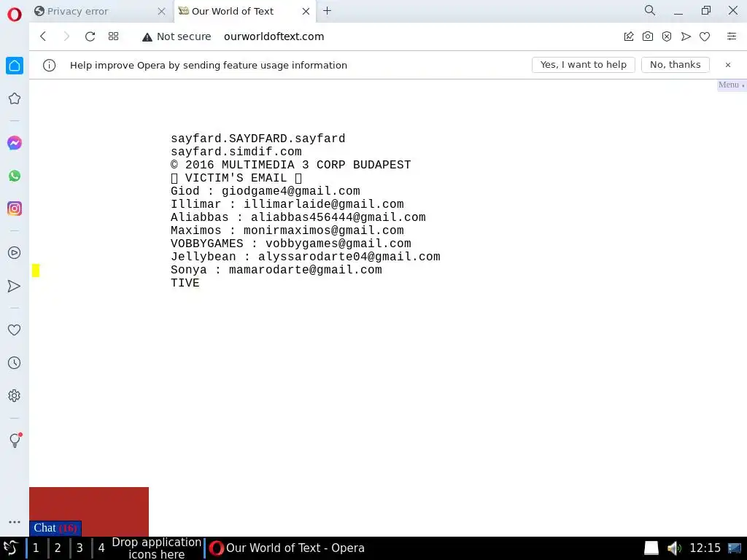Viewport: 747px width, 560px height.
Task: Open WhatsApp in the sidebar
Action: click(15, 176)
